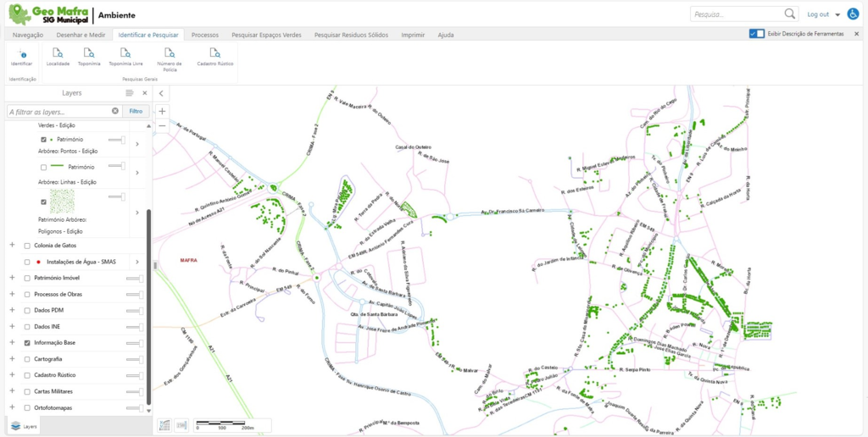Switch to the Desenhar e Medir tab
Viewport: 868px width, 437px height.
tap(81, 35)
